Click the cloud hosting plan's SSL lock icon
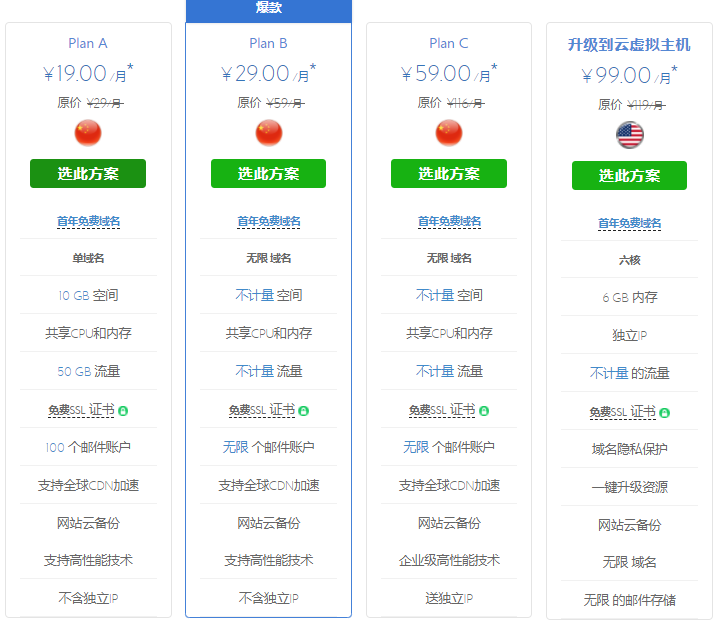Screen dimensions: 718x623 pos(664,412)
